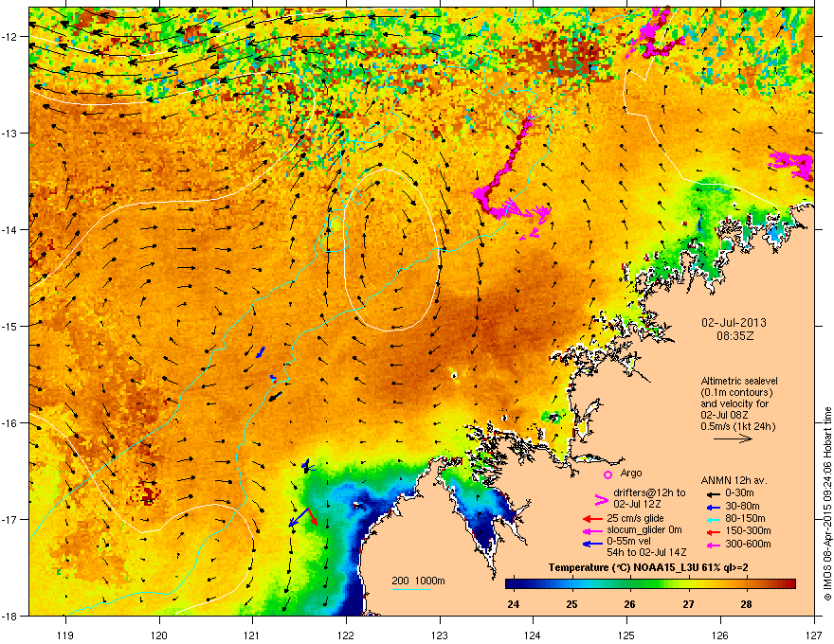Click the 200 1000m bathymetry label
The image size is (834, 644).
pyautogui.click(x=418, y=581)
